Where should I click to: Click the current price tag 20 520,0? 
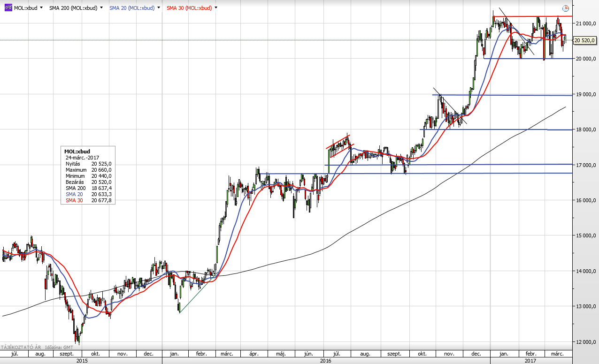[585, 41]
